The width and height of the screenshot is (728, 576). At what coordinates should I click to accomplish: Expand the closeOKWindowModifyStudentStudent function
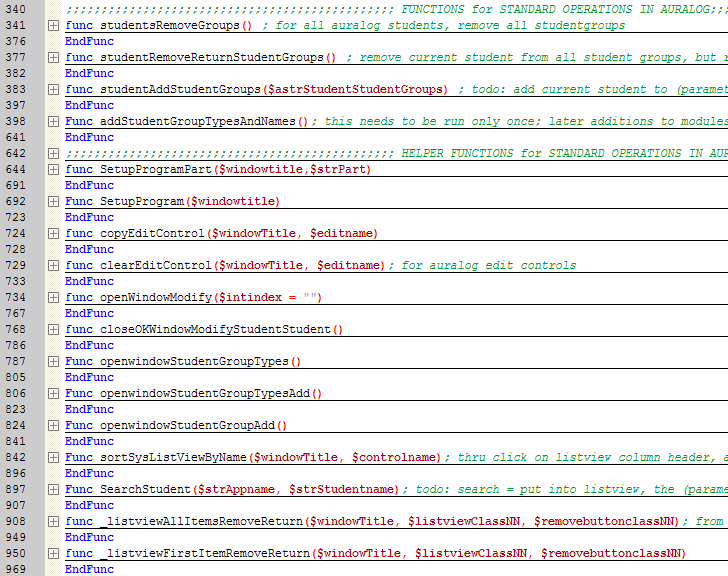(53, 329)
